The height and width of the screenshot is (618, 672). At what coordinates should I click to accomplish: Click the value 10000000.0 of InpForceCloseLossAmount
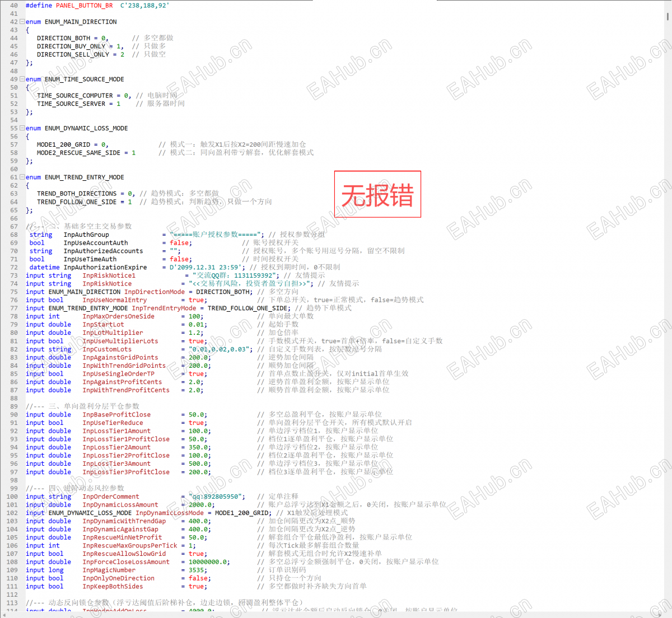tap(207, 562)
